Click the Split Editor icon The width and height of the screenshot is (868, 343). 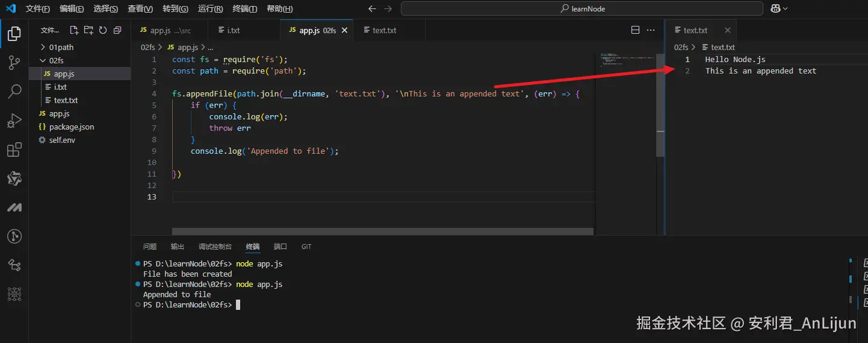point(635,30)
